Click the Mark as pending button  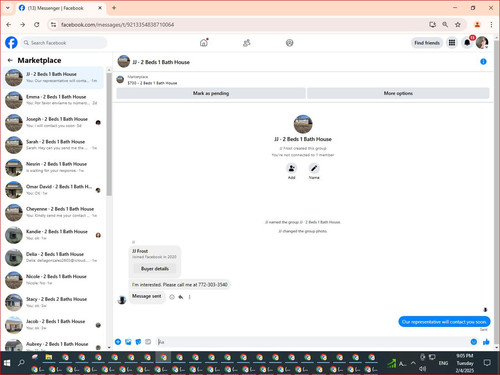[211, 93]
